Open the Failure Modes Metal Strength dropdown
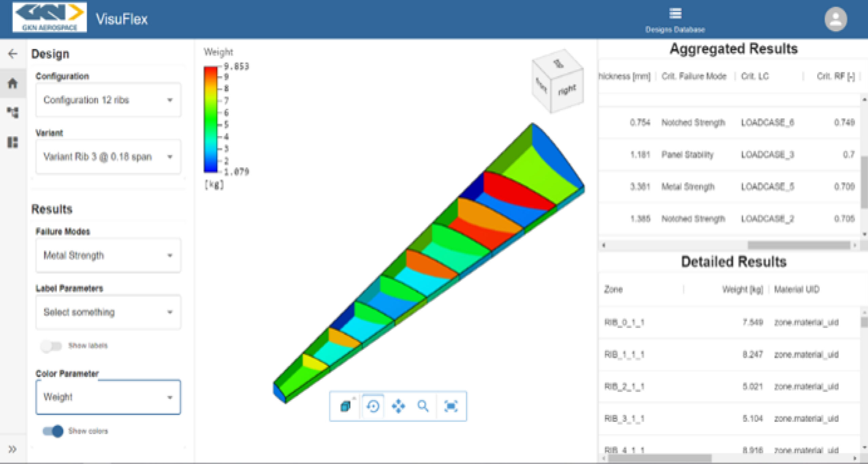The image size is (868, 464). [108, 255]
